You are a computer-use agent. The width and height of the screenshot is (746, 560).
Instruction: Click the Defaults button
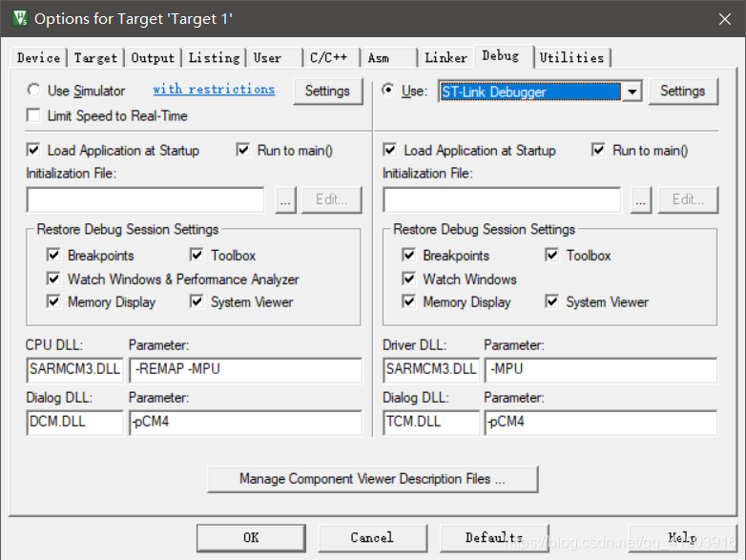[494, 538]
